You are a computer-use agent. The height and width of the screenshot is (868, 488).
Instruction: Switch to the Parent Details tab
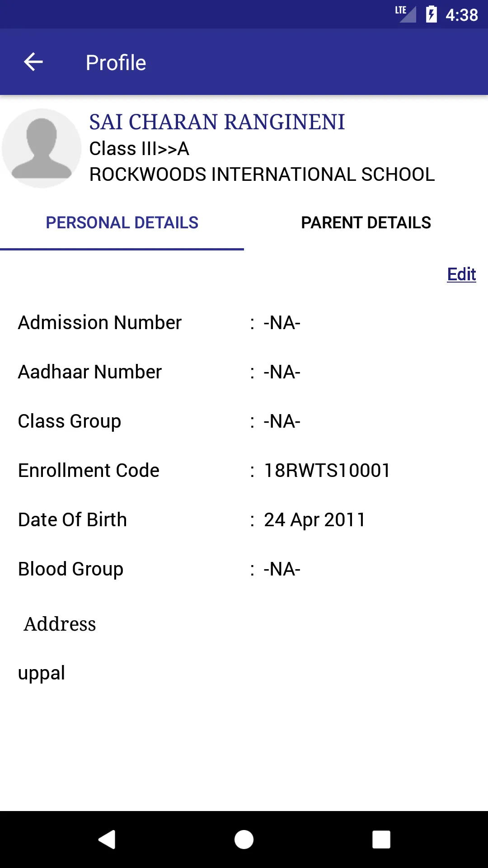pos(366,223)
